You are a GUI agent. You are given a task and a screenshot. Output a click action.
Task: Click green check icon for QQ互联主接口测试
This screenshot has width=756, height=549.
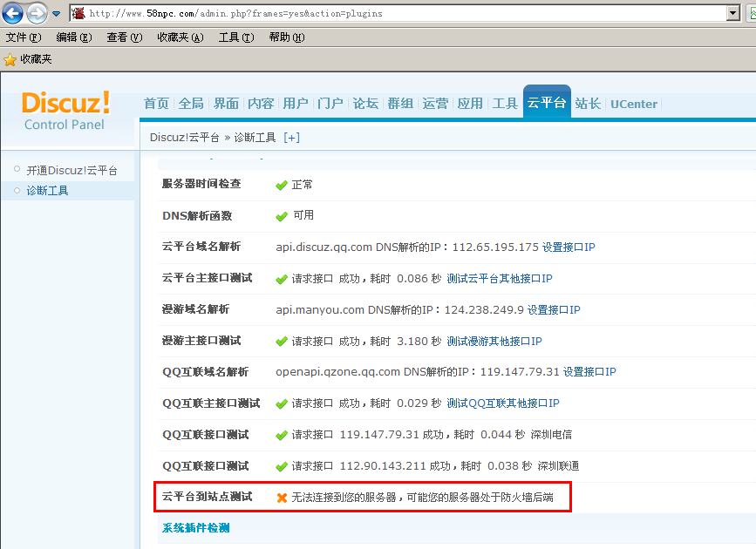click(x=282, y=404)
